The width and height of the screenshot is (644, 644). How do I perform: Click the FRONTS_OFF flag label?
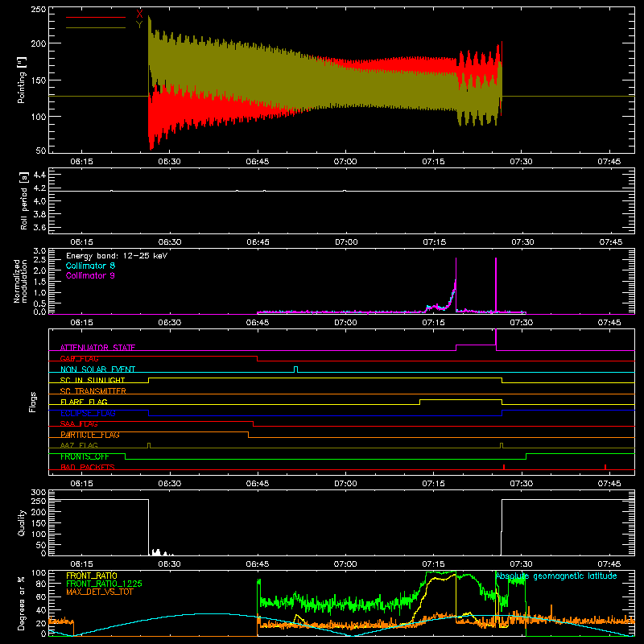(85, 456)
